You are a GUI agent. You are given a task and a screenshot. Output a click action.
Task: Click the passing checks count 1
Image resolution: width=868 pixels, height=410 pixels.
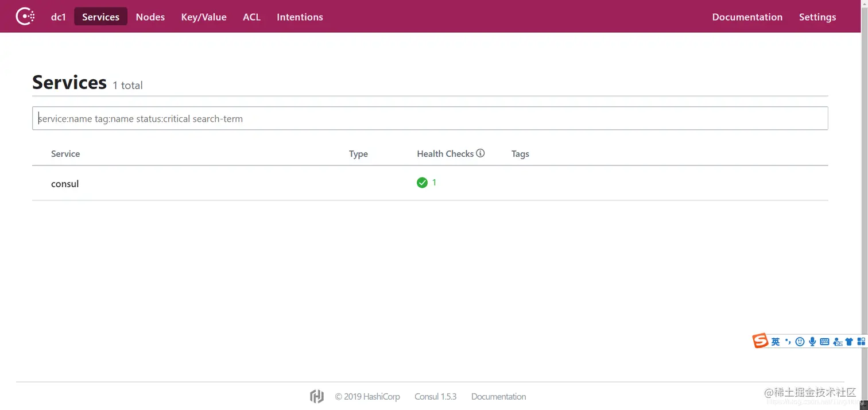click(434, 183)
